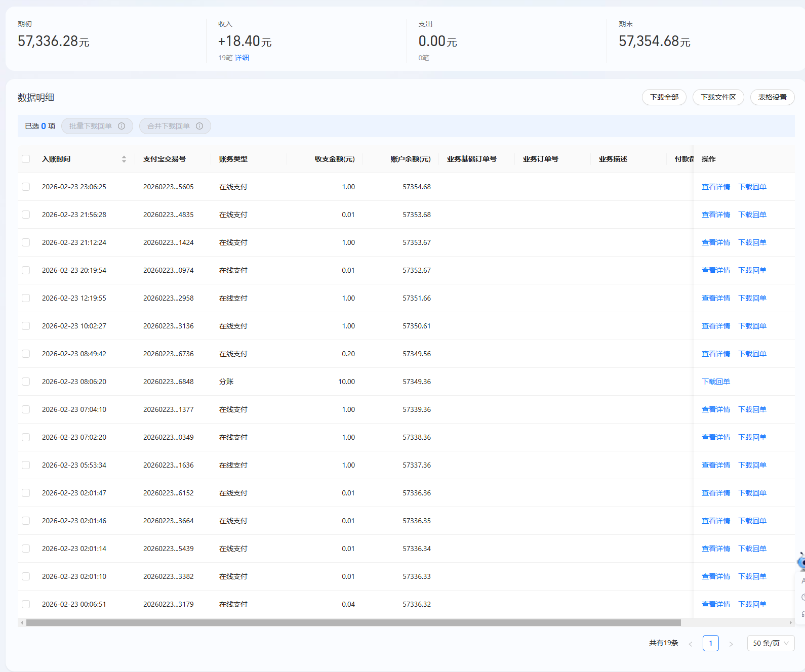805x672 pixels.
Task: Click the 下载全部 button
Action: (664, 97)
